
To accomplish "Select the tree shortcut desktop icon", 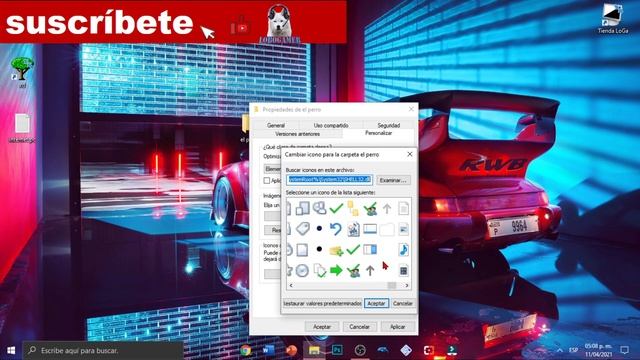I will click(x=22, y=73).
